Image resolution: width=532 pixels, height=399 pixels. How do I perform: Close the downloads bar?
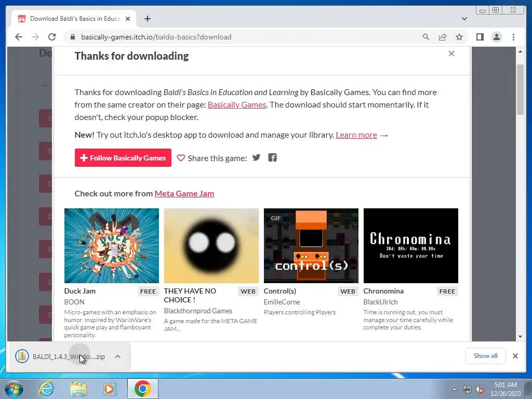click(515, 356)
